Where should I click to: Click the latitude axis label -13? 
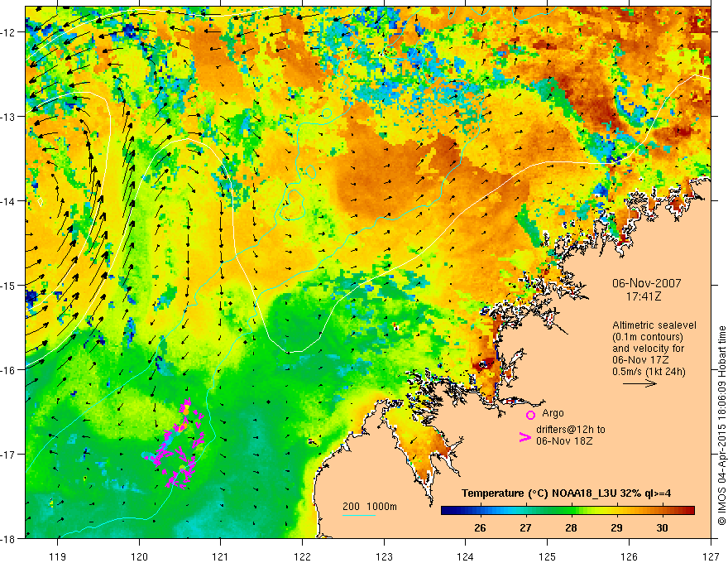pos(9,117)
